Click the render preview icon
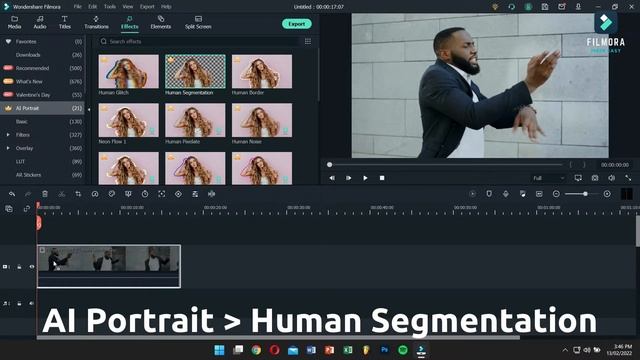The width and height of the screenshot is (640, 360). tap(473, 194)
